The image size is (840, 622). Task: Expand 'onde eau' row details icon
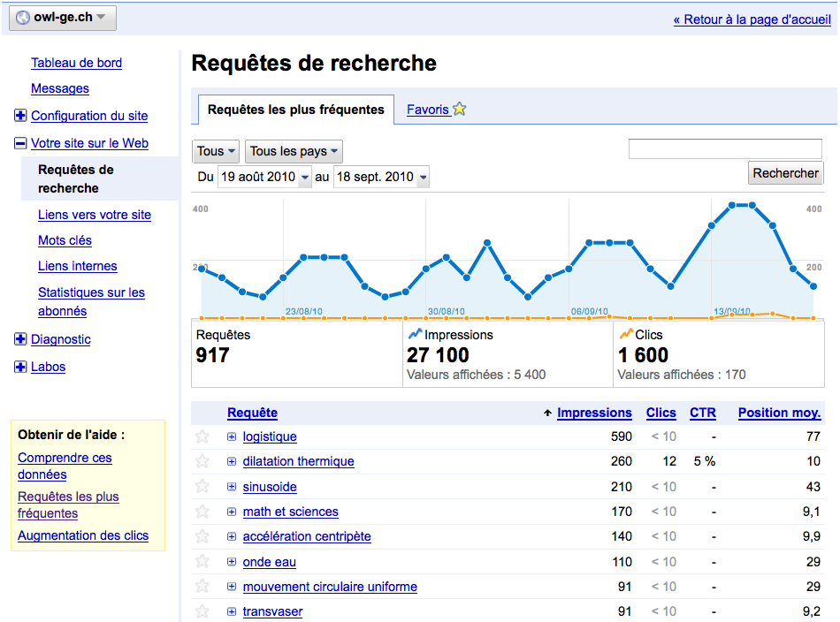coord(232,562)
